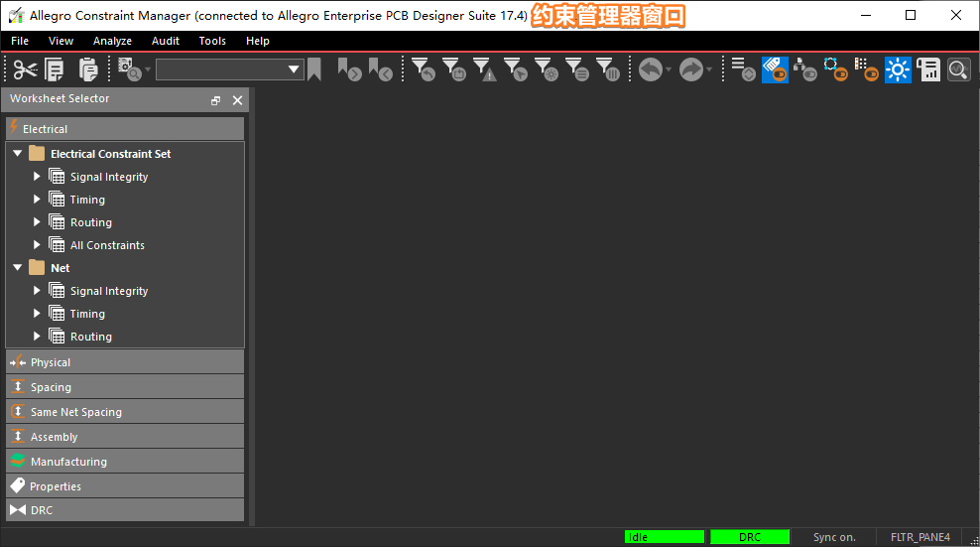Viewport: 980px width, 547px height.
Task: Toggle the highlighted blue tag icon
Action: click(x=775, y=69)
